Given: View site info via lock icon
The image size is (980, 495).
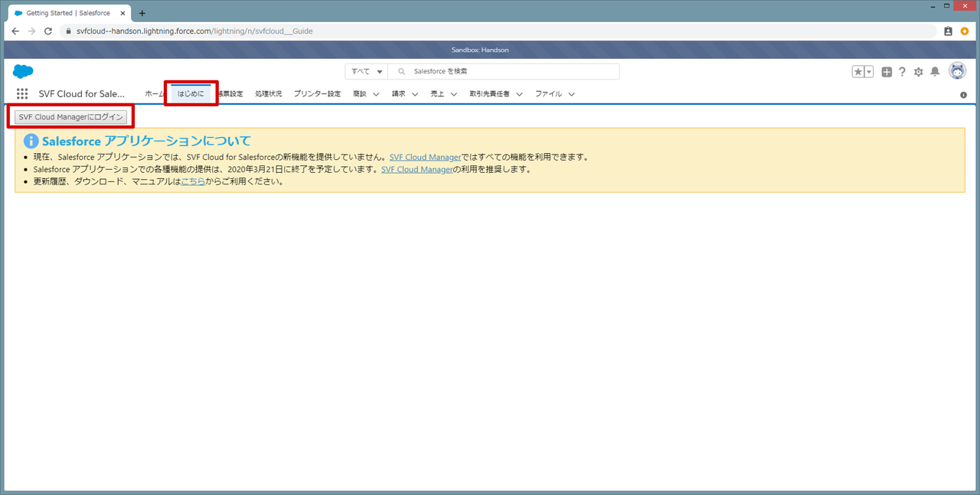Looking at the screenshot, I should click(69, 31).
